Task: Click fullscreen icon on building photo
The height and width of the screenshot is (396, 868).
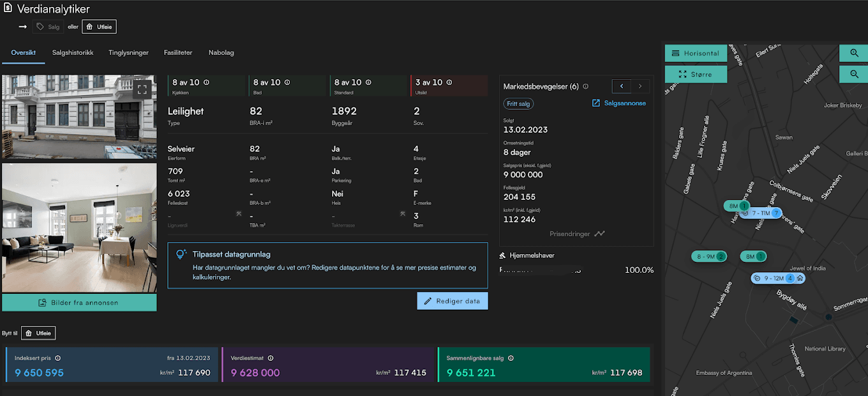Action: coord(142,89)
